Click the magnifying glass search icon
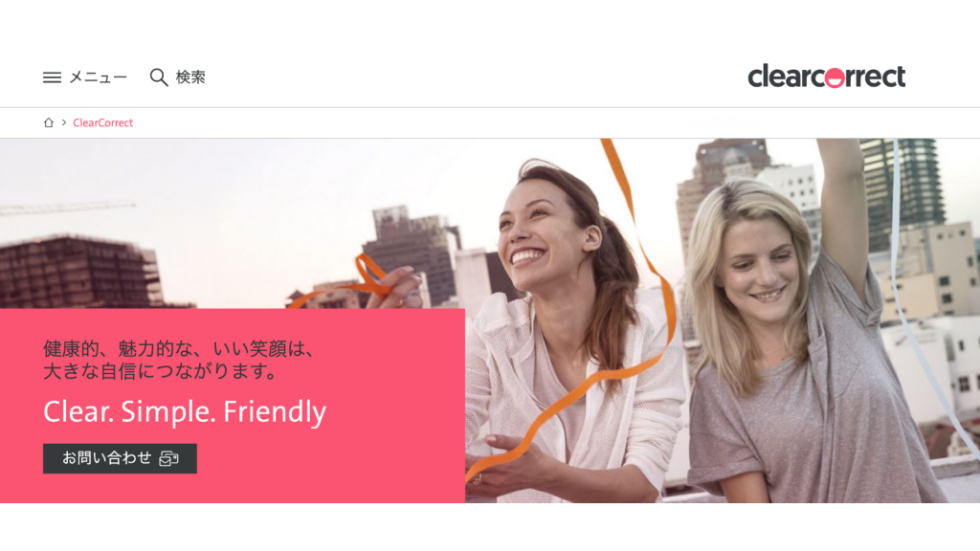 pos(159,77)
